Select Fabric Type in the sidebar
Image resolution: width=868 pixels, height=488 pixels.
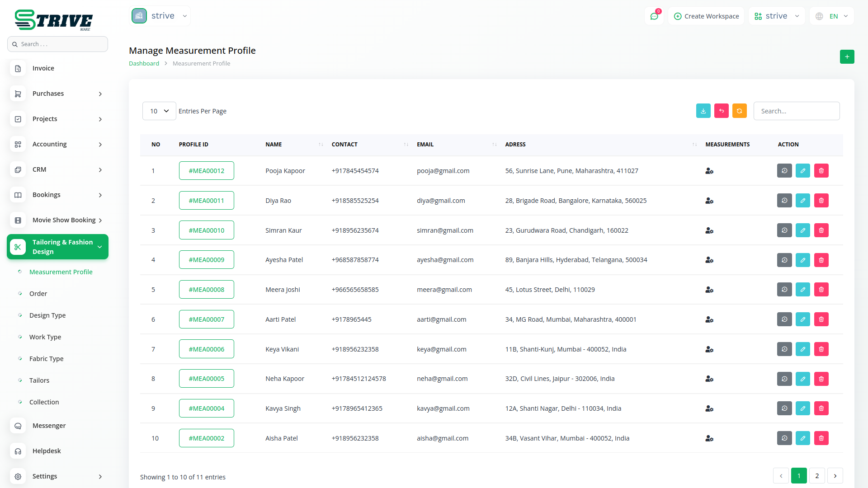tap(46, 359)
